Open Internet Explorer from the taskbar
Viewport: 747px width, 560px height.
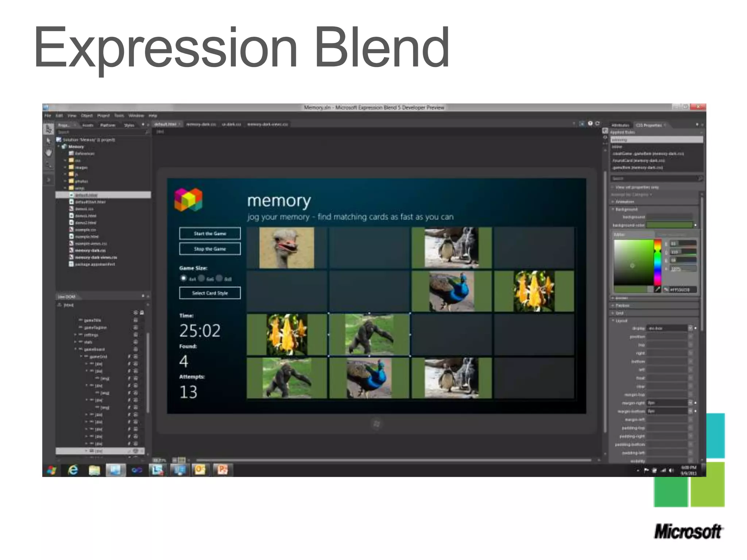point(73,470)
